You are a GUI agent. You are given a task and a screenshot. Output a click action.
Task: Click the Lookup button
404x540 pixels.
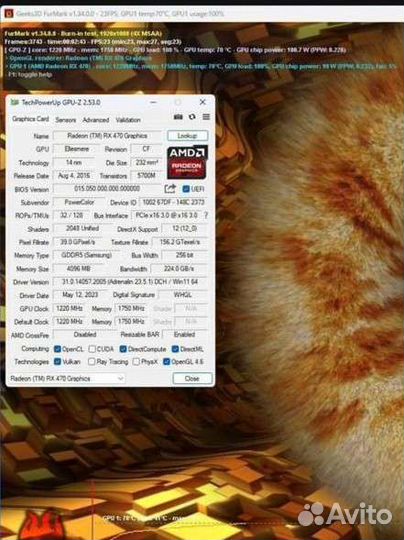coord(187,136)
